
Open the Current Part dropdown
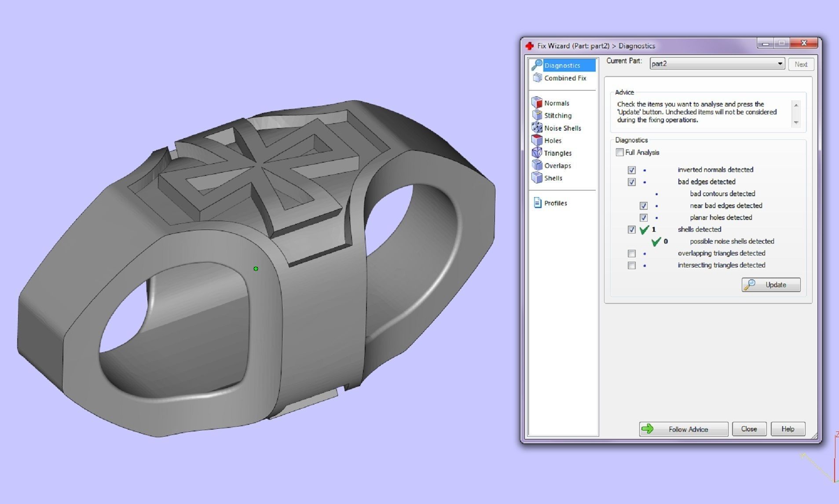pos(717,64)
